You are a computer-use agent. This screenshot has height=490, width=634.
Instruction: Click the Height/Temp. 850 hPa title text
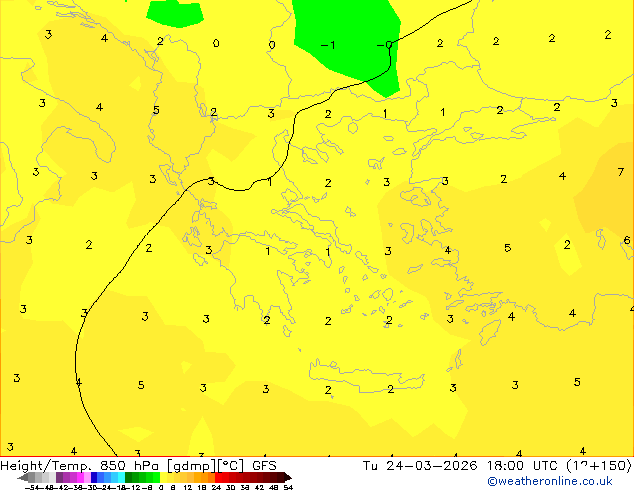(80, 466)
